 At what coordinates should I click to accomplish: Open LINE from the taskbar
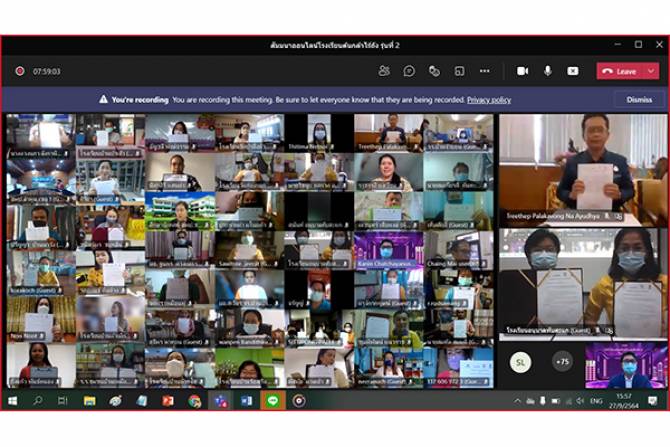pos(272,401)
